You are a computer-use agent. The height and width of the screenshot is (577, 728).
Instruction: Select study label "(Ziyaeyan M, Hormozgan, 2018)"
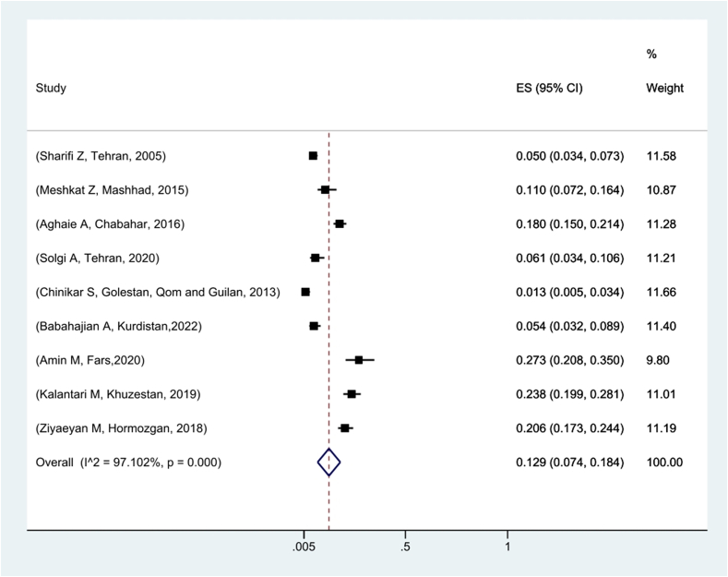(121, 428)
